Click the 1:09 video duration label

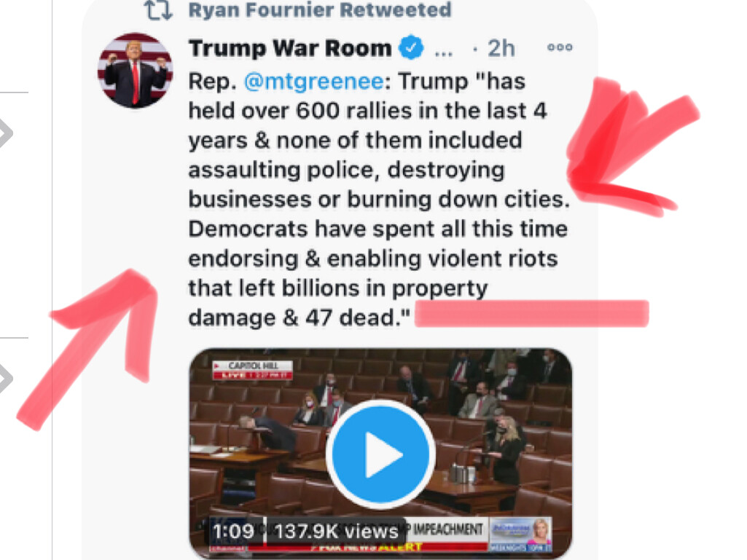(x=233, y=531)
